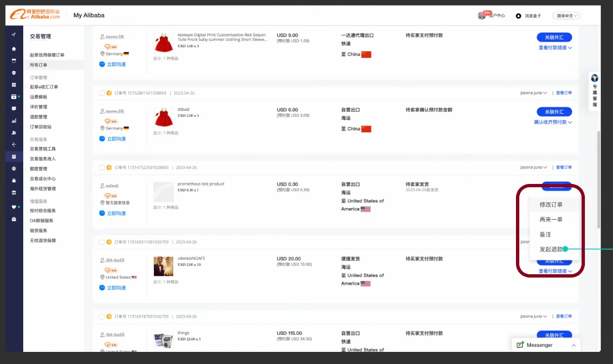
Task: Click the page vertical scrollbar
Action: [599, 180]
